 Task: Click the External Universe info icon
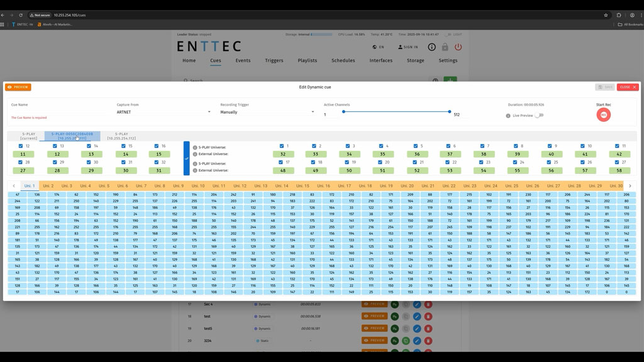[x=195, y=154]
